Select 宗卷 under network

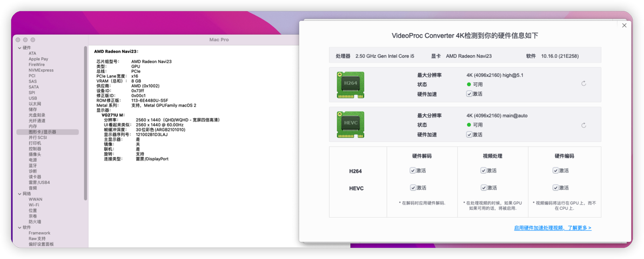tap(32, 216)
